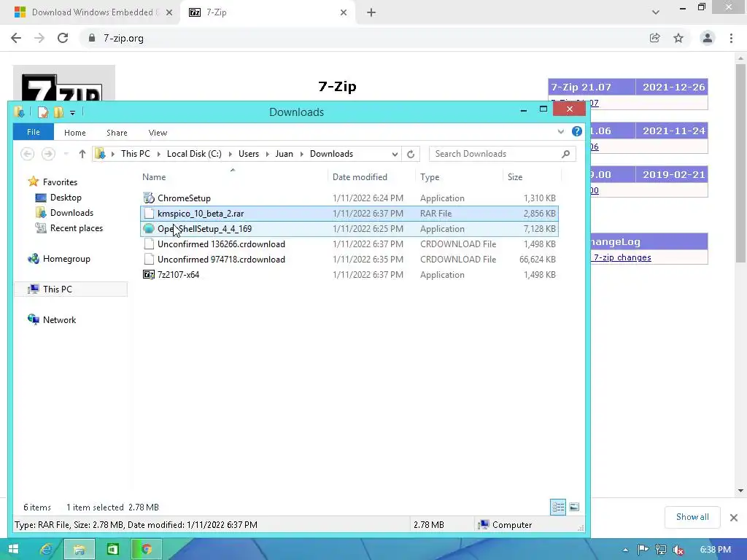Open Windows Start button
This screenshot has height=560, width=747.
(x=13, y=549)
